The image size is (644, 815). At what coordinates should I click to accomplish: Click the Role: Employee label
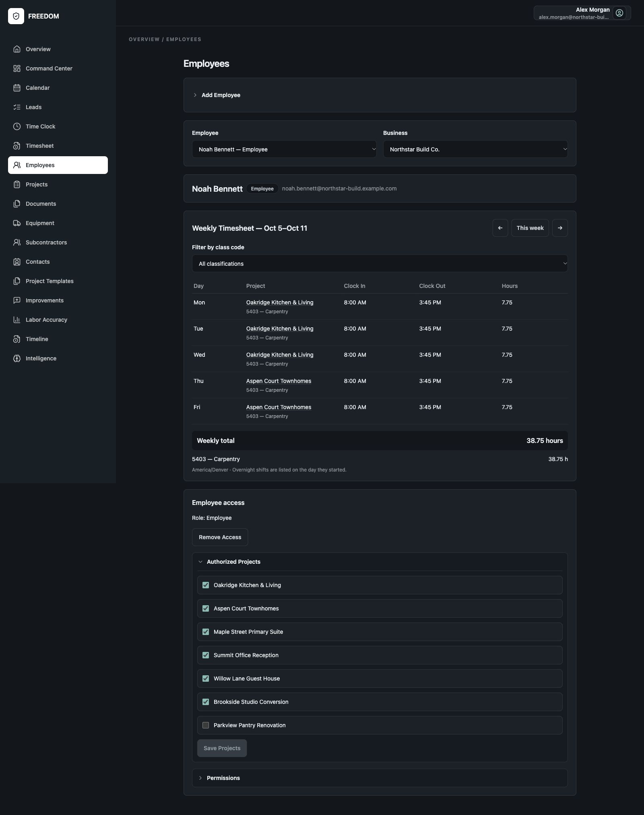(212, 518)
